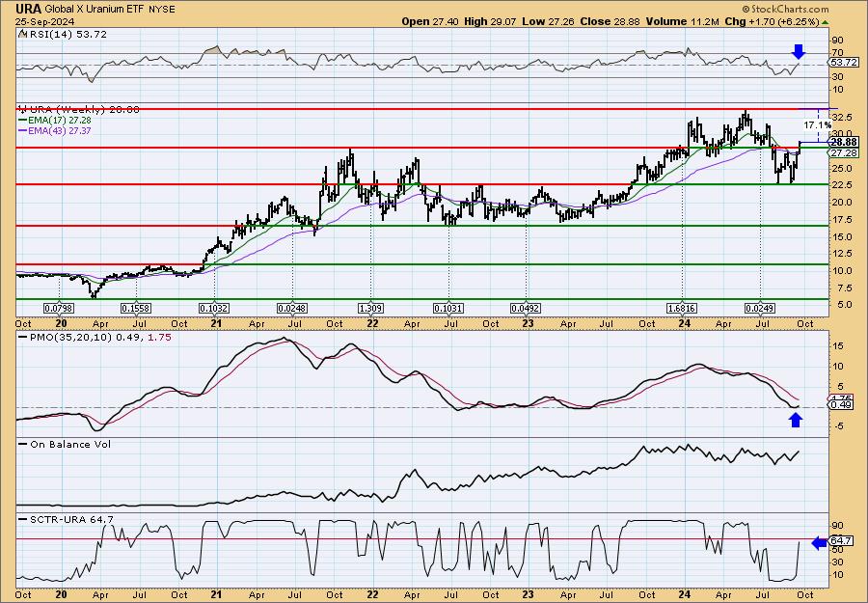Select the Low 27.26 value
The height and width of the screenshot is (603, 868).
[548, 21]
